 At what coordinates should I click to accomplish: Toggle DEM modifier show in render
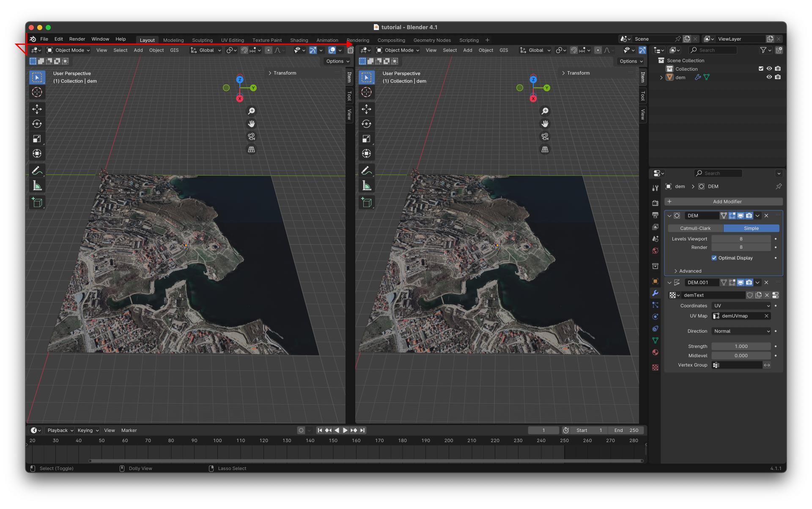(749, 215)
